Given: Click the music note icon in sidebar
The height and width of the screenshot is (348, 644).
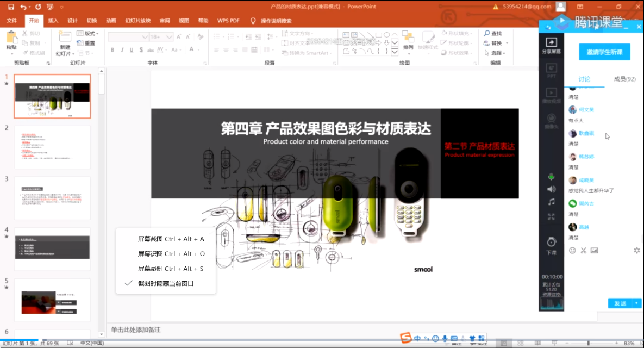Looking at the screenshot, I should point(551,202).
